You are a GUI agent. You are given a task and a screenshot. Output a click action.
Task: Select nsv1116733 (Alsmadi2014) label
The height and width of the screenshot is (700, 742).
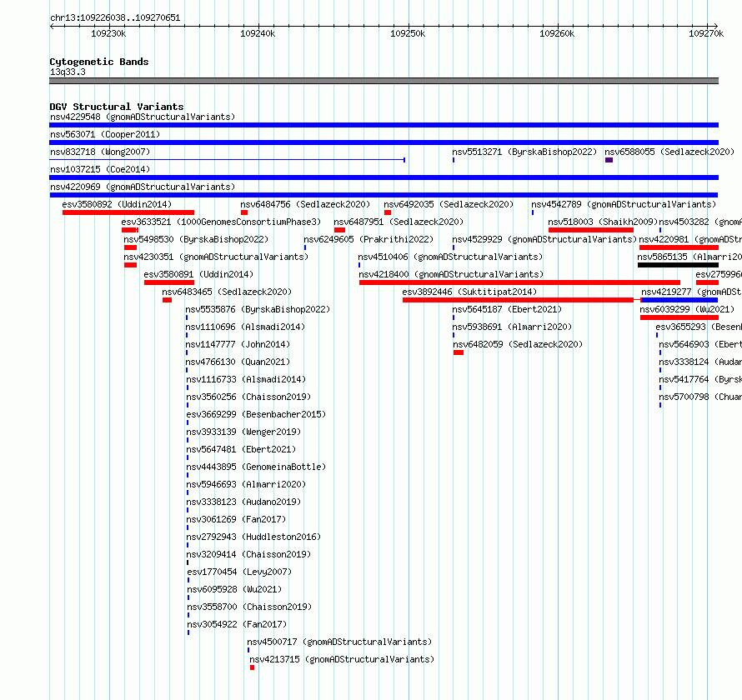246,379
